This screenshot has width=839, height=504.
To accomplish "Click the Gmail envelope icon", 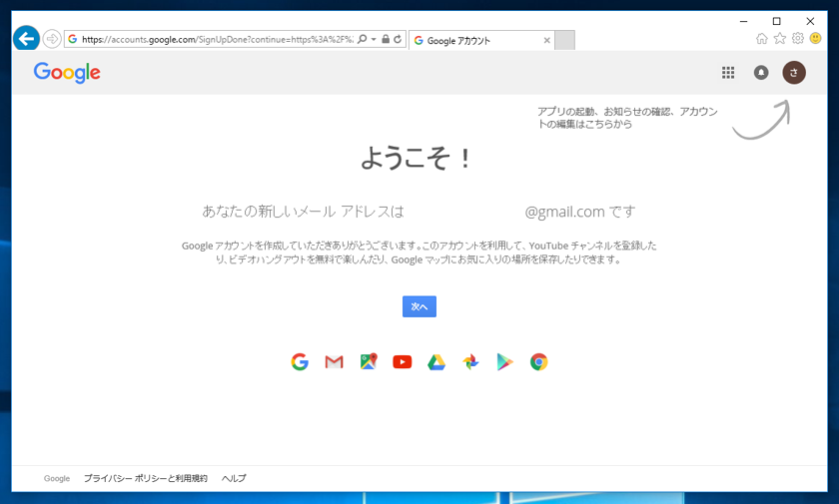I will click(x=334, y=362).
